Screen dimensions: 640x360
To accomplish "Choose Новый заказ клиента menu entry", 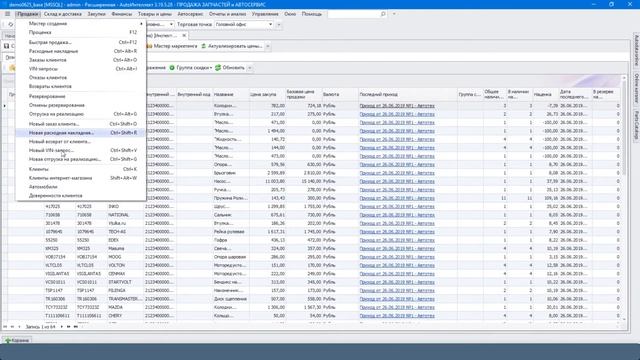I will point(81,124).
